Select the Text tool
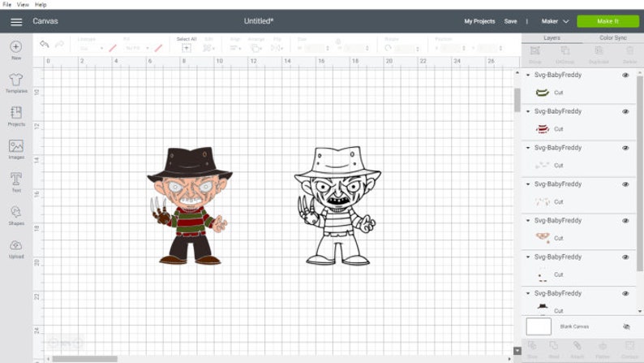Screen dimensions: 644x363 point(16,182)
